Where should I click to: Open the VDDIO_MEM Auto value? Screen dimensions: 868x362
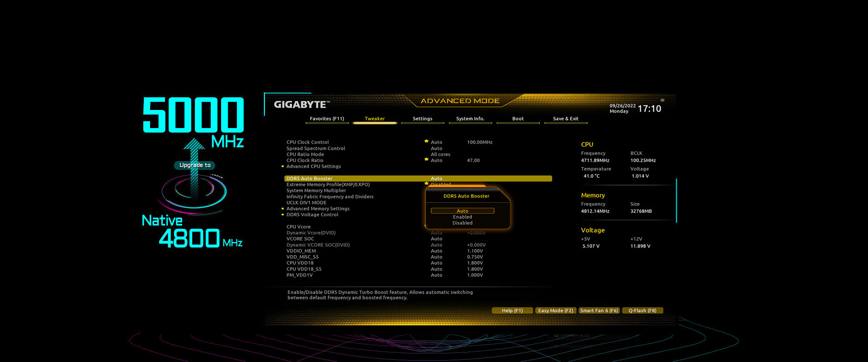pyautogui.click(x=437, y=251)
